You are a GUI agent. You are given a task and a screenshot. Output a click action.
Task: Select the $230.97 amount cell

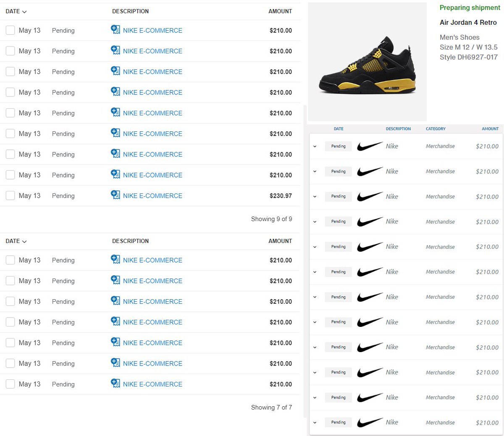pos(281,196)
